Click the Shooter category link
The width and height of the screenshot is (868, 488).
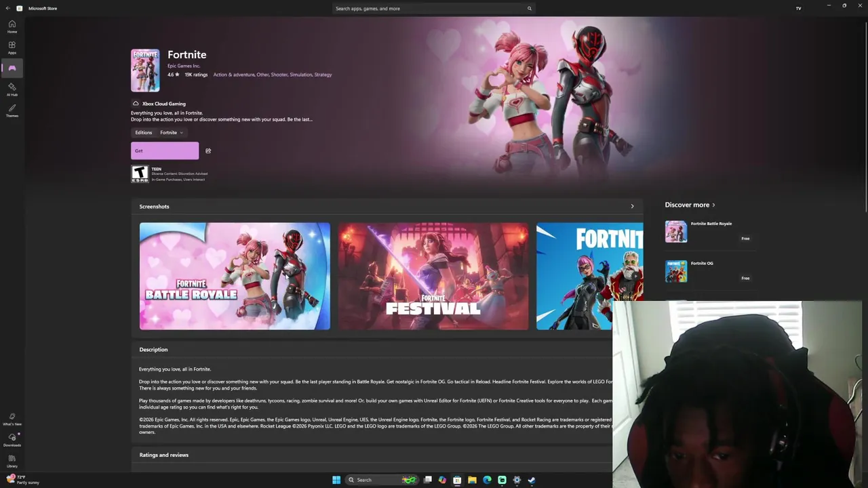pos(279,75)
